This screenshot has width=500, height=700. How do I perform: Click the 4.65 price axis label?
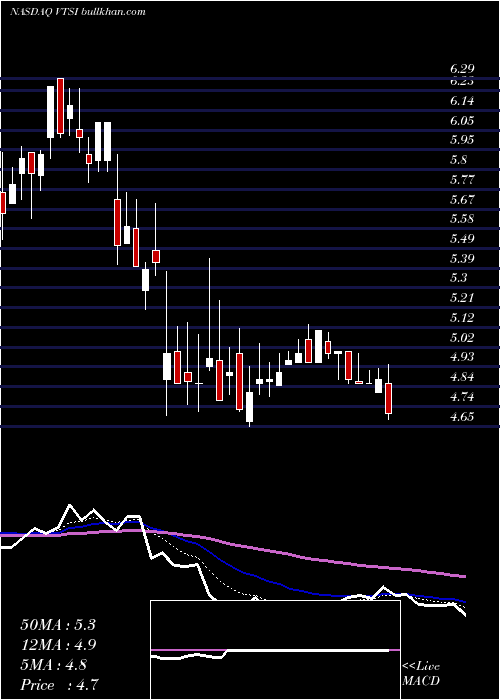[462, 417]
